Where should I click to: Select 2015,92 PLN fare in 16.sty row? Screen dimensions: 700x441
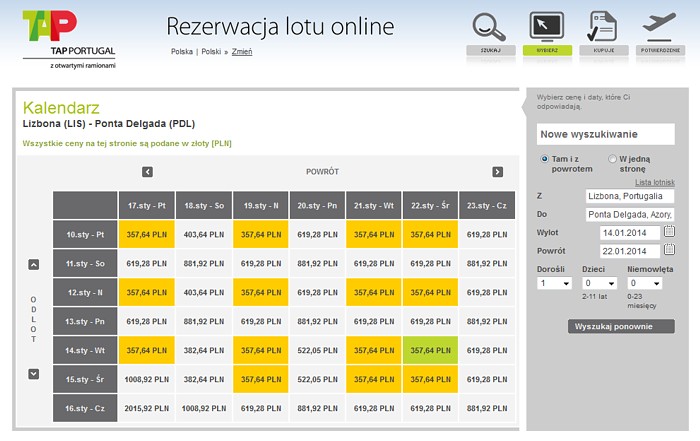click(x=146, y=408)
